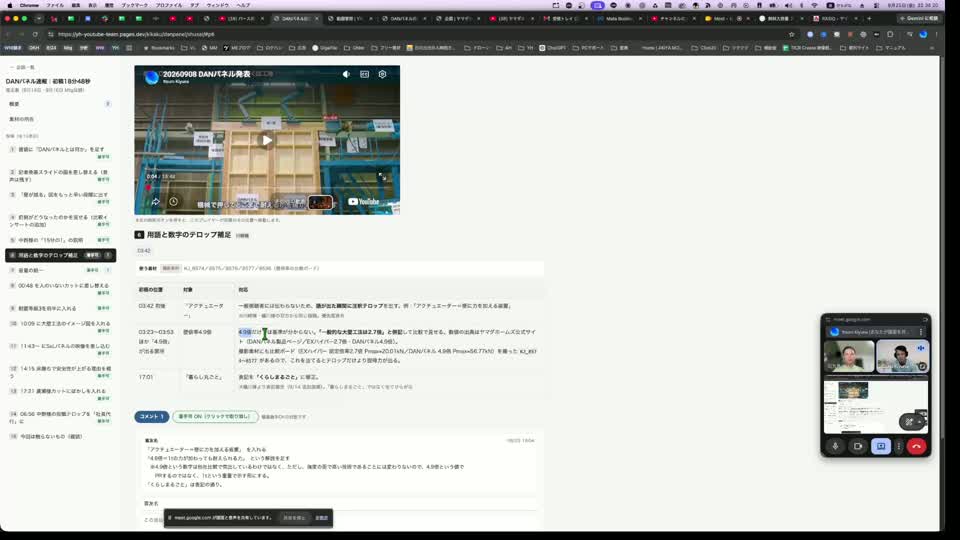
Task: Open the Chrome menu in the macOS menu bar
Action: [x=29, y=5]
